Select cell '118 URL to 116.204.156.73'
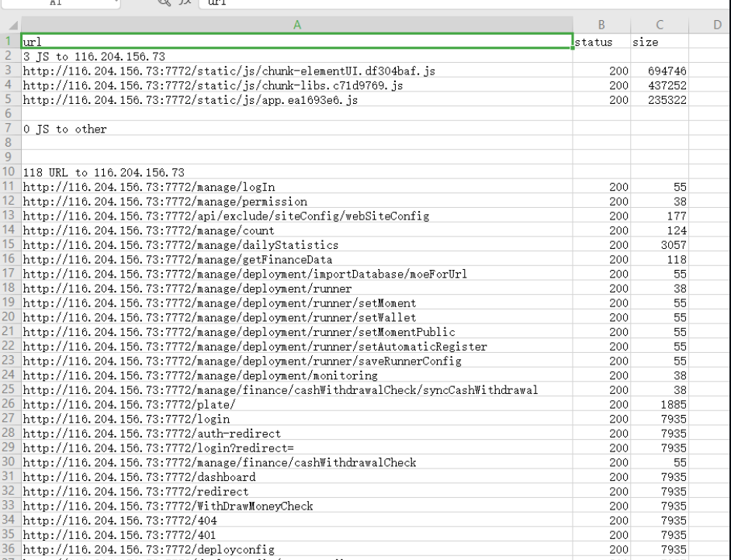This screenshot has height=560, width=731. [297, 172]
